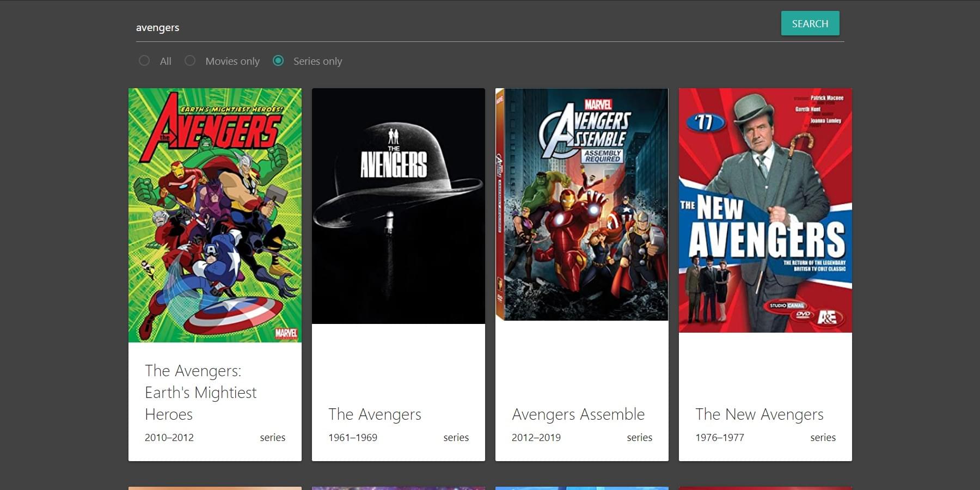Click The Avengers title text

pos(375,414)
